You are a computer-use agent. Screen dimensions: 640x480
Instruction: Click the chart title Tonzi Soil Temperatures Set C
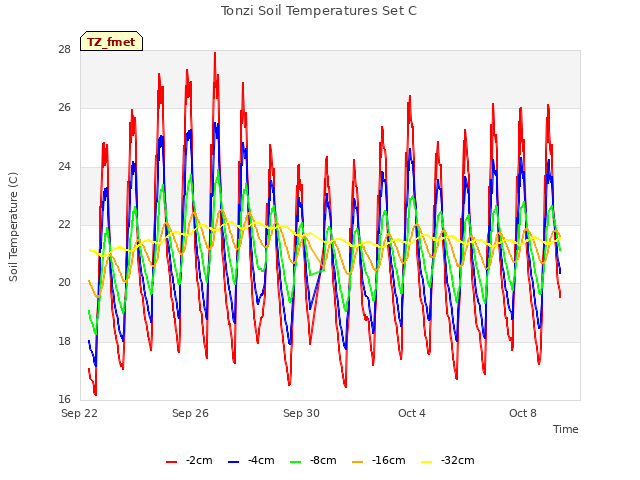coord(319,11)
